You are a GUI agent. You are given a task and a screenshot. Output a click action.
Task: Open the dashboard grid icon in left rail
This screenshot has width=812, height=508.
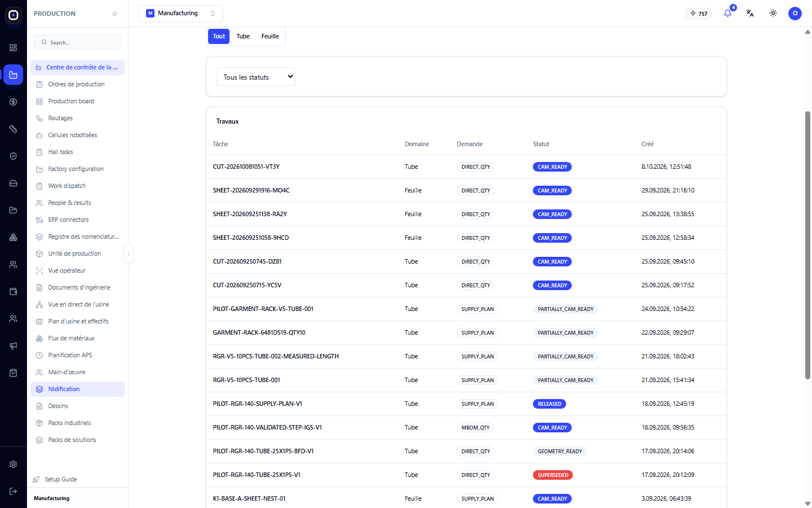[x=14, y=48]
